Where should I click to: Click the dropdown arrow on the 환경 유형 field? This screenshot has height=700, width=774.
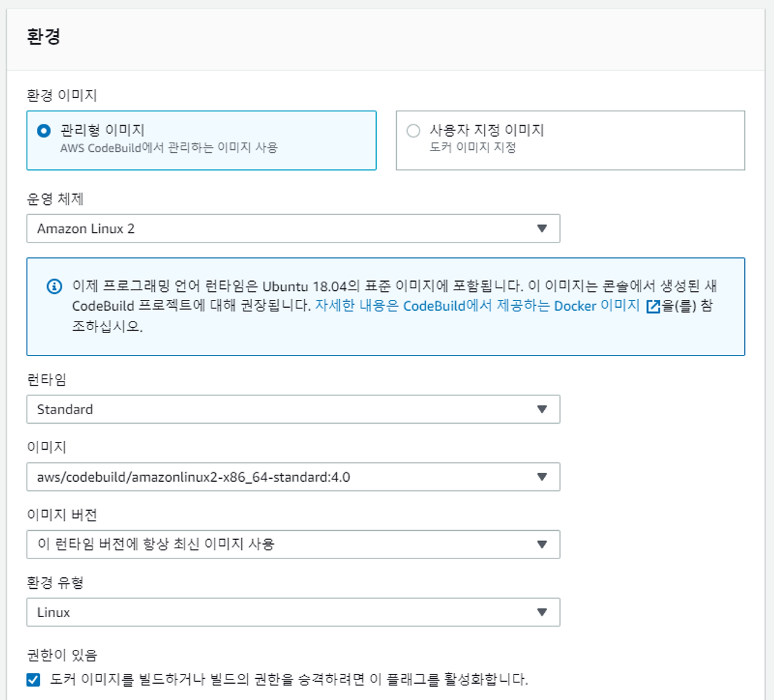(x=542, y=612)
